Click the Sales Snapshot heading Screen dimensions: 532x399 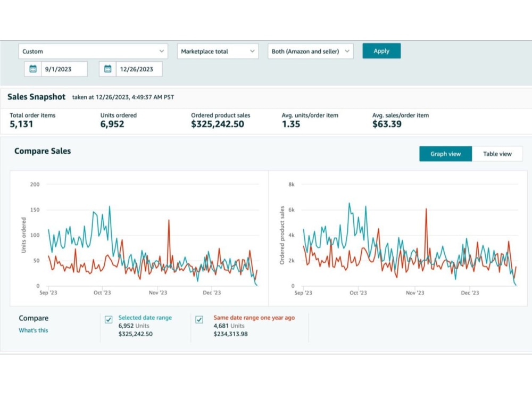[x=36, y=97]
